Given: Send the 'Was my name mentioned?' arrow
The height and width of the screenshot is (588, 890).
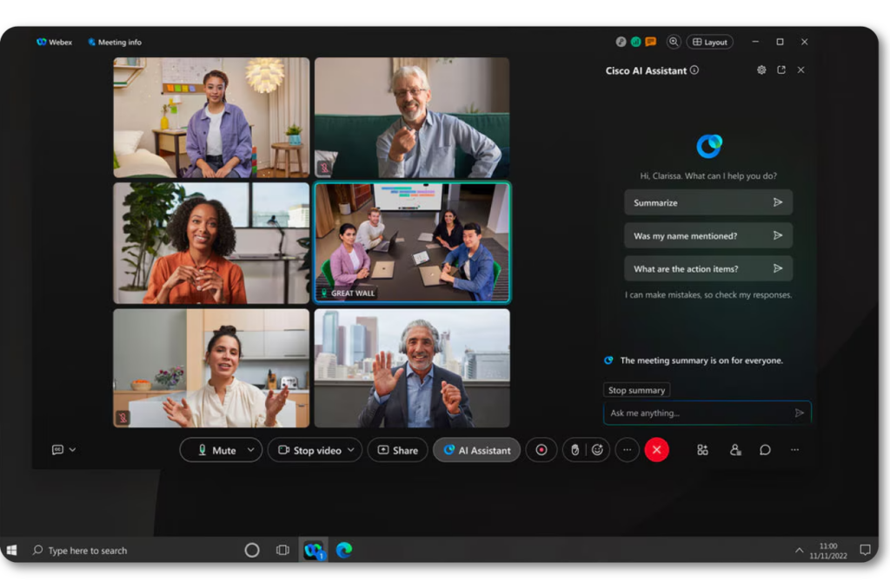Looking at the screenshot, I should pyautogui.click(x=778, y=235).
